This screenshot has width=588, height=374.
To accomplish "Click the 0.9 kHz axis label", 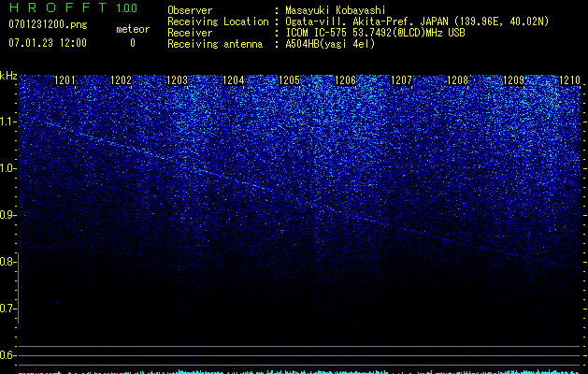I will point(7,215).
